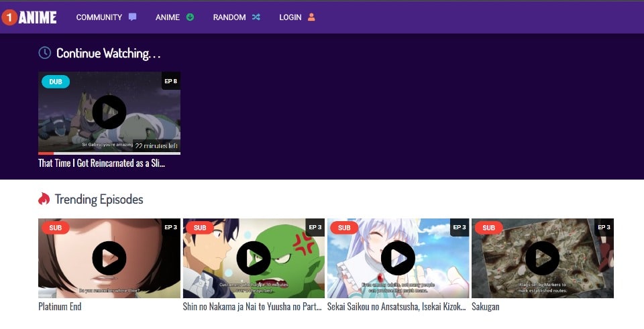Click the EP 3 badge on Platinum End
This screenshot has width=644, height=329.
(x=171, y=227)
